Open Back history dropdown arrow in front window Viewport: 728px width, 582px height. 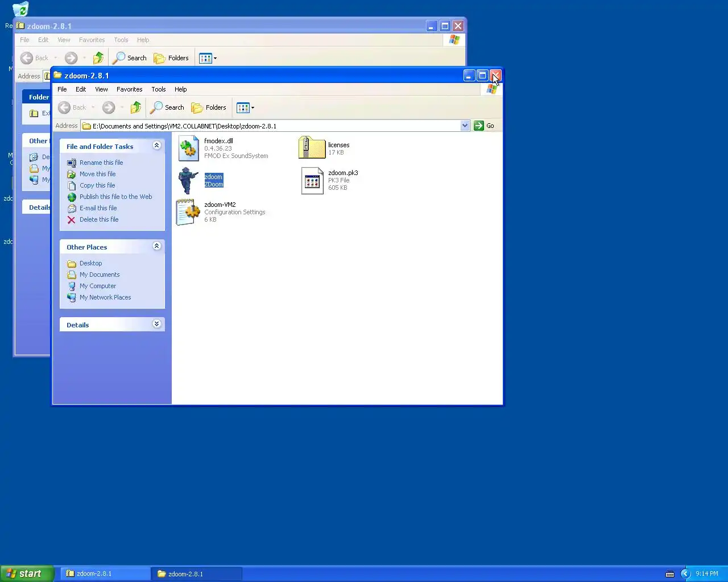point(93,107)
